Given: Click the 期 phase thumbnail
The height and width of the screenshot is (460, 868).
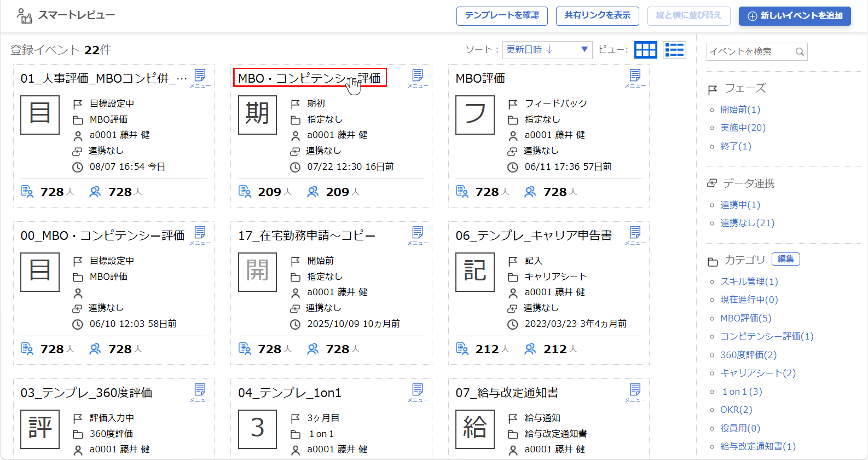Looking at the screenshot, I should click(257, 115).
